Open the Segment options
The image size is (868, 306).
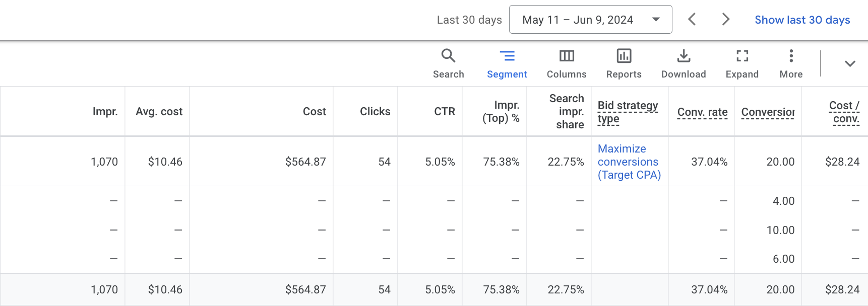coord(507,63)
